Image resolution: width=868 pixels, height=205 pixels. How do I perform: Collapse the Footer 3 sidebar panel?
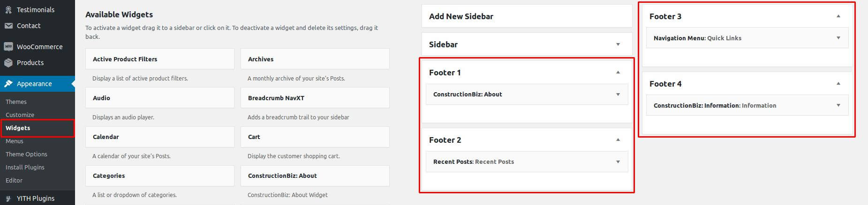[838, 16]
